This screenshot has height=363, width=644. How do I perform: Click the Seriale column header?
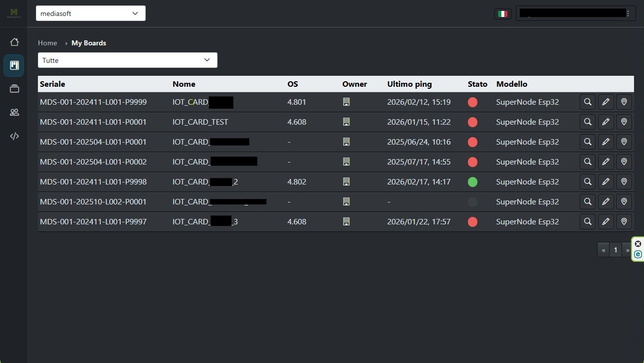(52, 84)
